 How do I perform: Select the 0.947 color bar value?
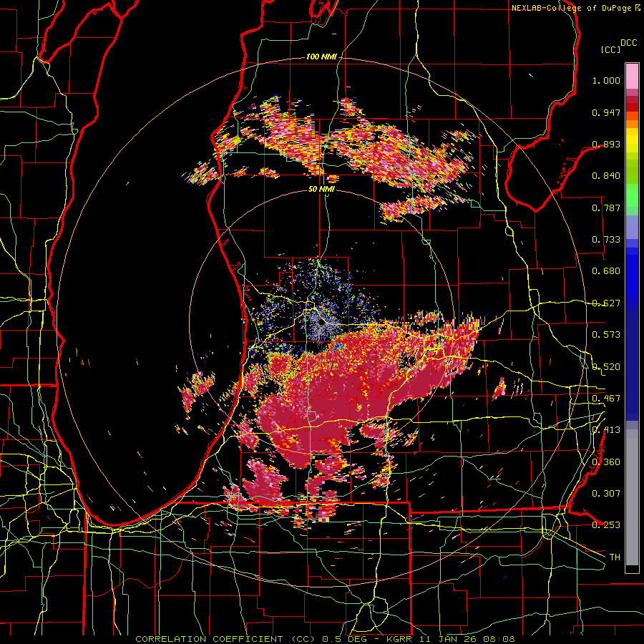tap(606, 112)
